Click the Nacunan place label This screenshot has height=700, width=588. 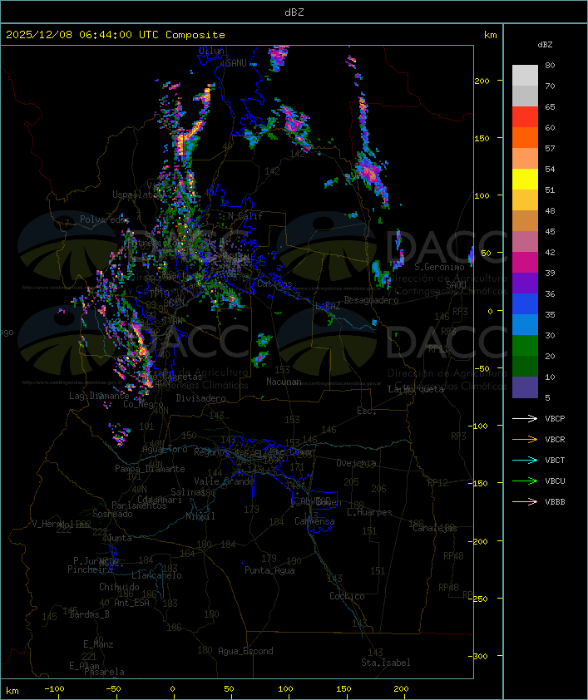pos(284,382)
